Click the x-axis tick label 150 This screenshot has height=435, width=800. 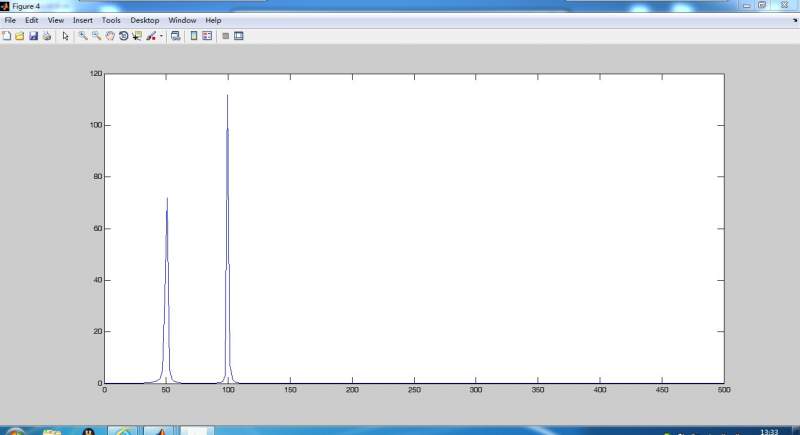[290, 390]
